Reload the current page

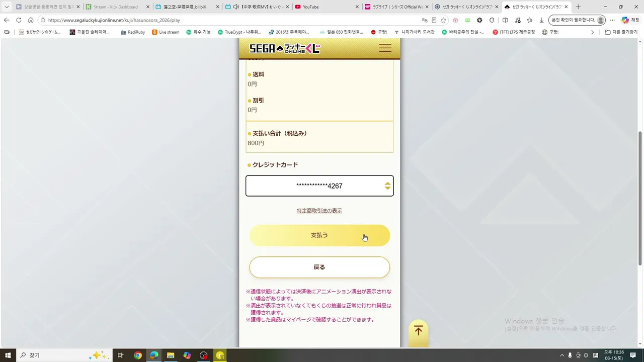point(19,20)
